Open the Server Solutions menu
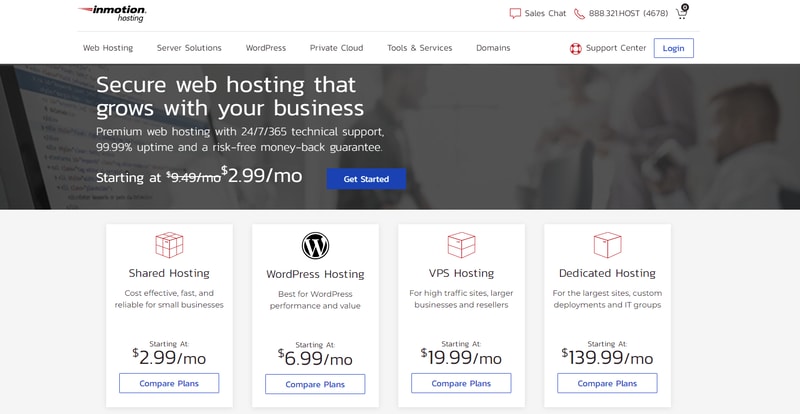The height and width of the screenshot is (414, 800). click(x=189, y=48)
